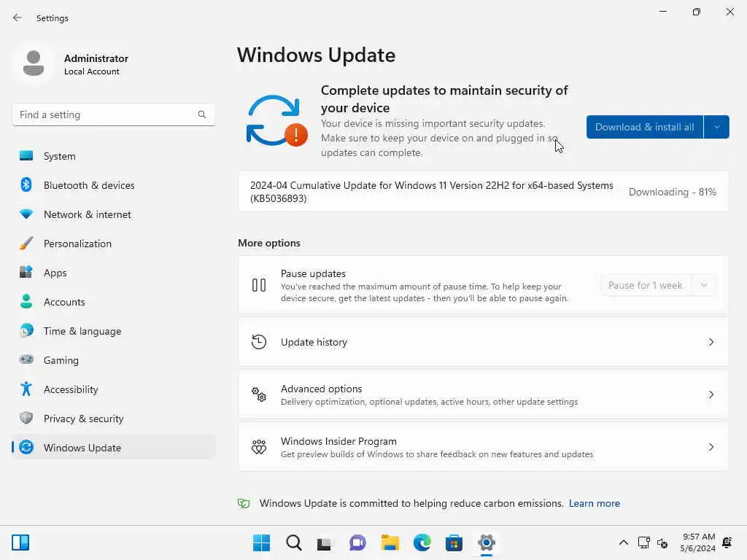Open Microsoft Store from taskbar
The image size is (747, 560).
tap(454, 542)
